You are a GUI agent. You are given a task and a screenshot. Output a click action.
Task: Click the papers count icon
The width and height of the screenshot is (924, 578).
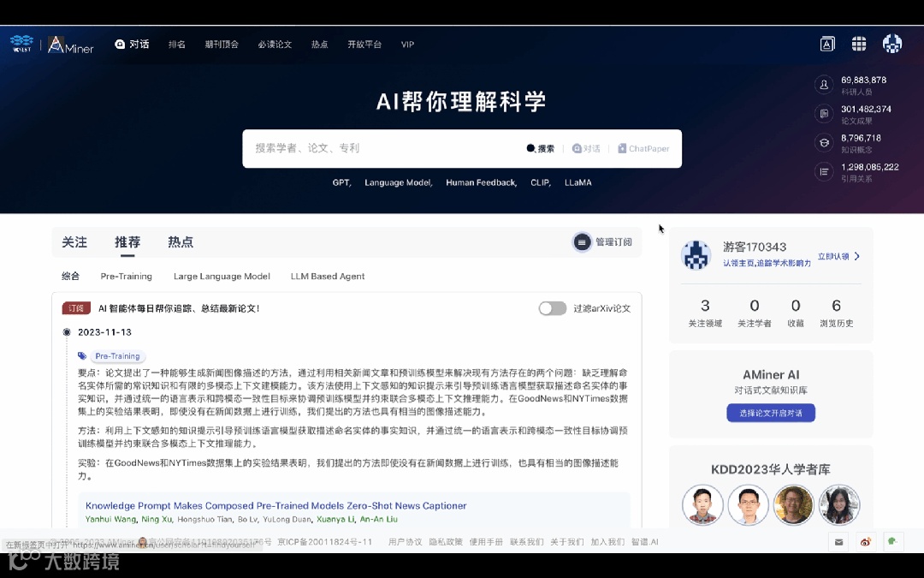click(x=824, y=113)
